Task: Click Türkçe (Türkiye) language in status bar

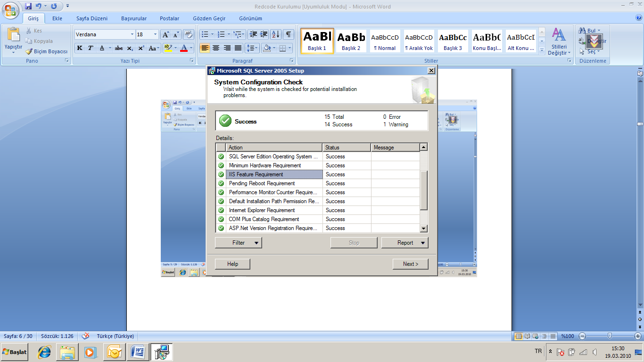Action: click(x=115, y=336)
